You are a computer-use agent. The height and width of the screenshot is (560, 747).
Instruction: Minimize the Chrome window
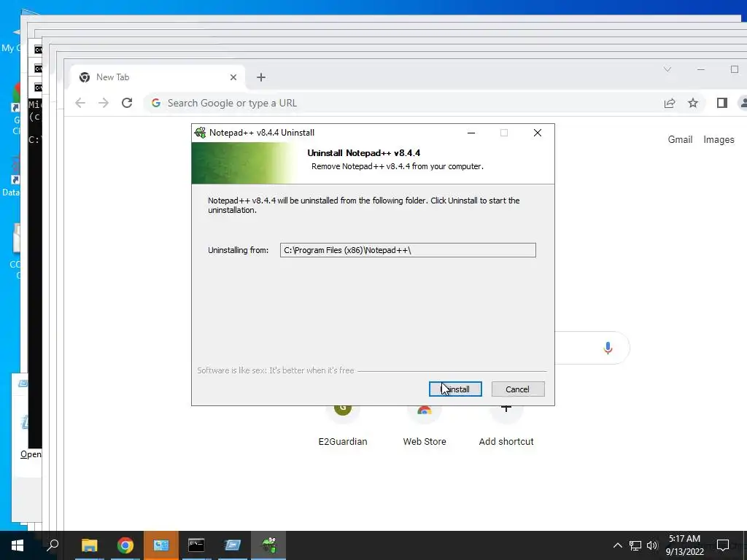pos(701,69)
